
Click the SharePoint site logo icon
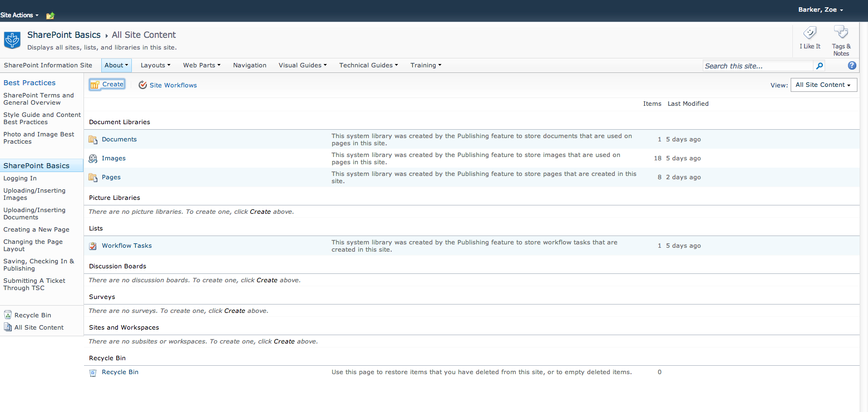[12, 40]
